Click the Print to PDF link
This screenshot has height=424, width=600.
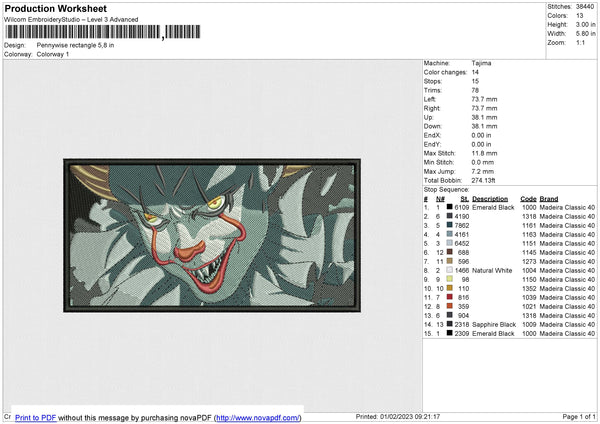36,417
